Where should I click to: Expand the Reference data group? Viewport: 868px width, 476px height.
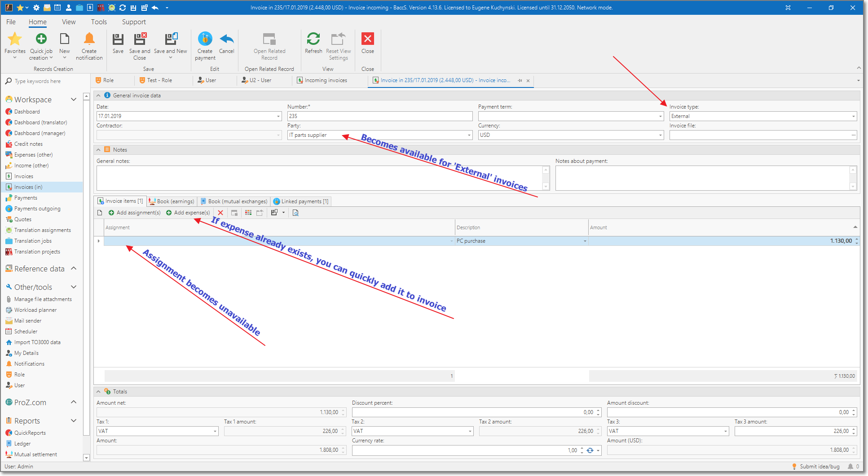point(74,269)
